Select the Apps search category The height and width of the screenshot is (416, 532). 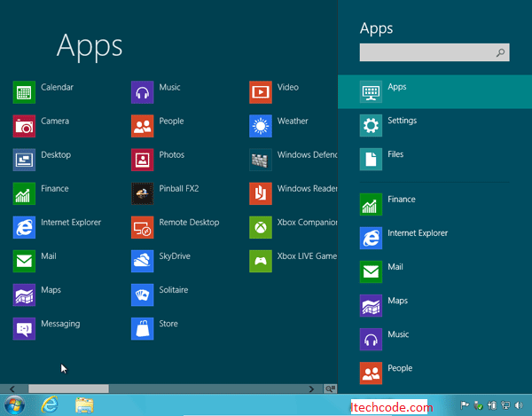click(435, 92)
